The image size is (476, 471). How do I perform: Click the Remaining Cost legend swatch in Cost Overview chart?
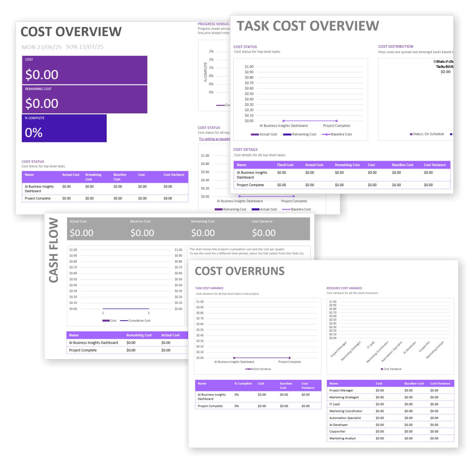[219, 210]
